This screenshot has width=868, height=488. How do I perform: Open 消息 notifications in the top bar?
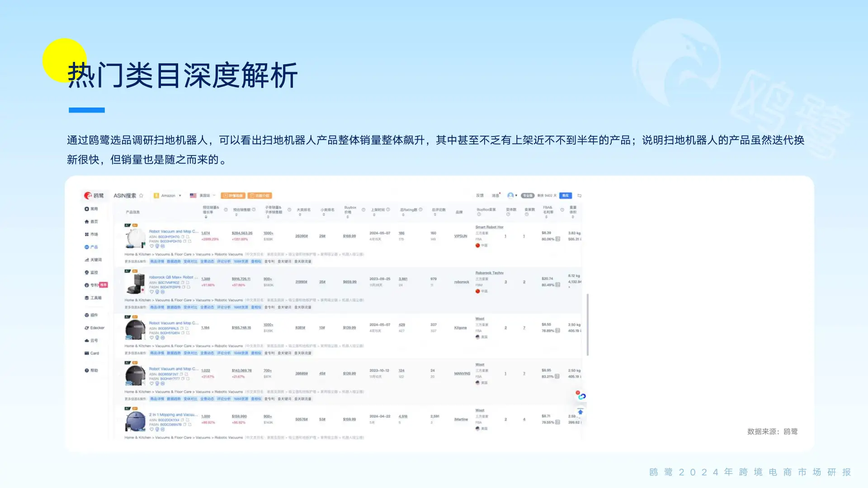point(495,195)
